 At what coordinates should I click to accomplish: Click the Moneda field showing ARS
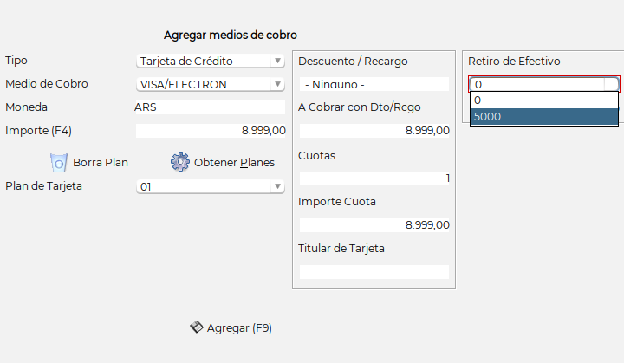coord(209,107)
